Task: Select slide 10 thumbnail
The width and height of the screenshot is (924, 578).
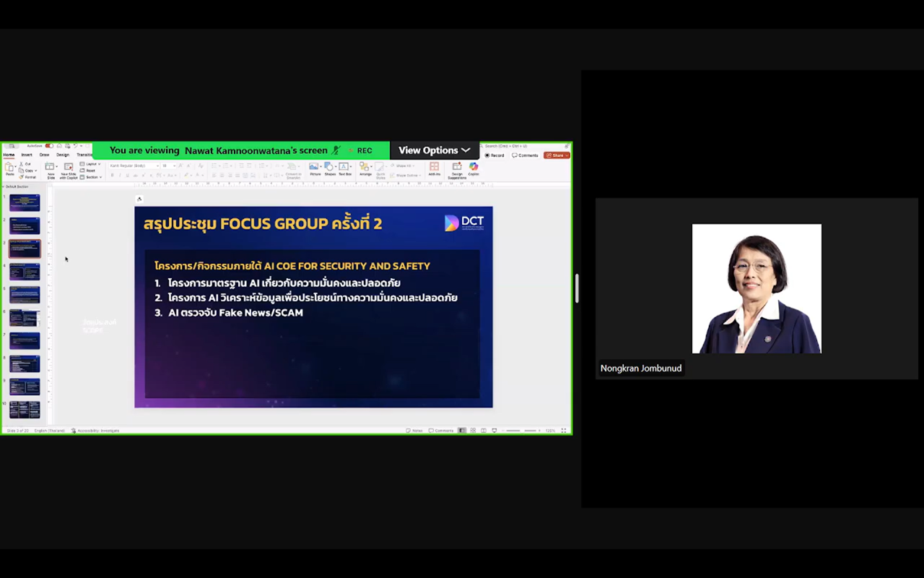Action: [x=25, y=410]
